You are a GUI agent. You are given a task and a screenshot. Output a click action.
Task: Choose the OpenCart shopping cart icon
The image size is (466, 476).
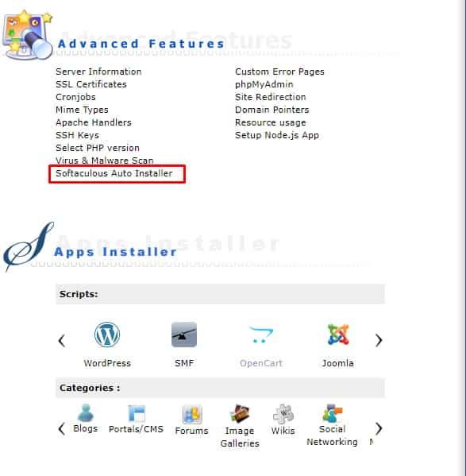click(261, 335)
